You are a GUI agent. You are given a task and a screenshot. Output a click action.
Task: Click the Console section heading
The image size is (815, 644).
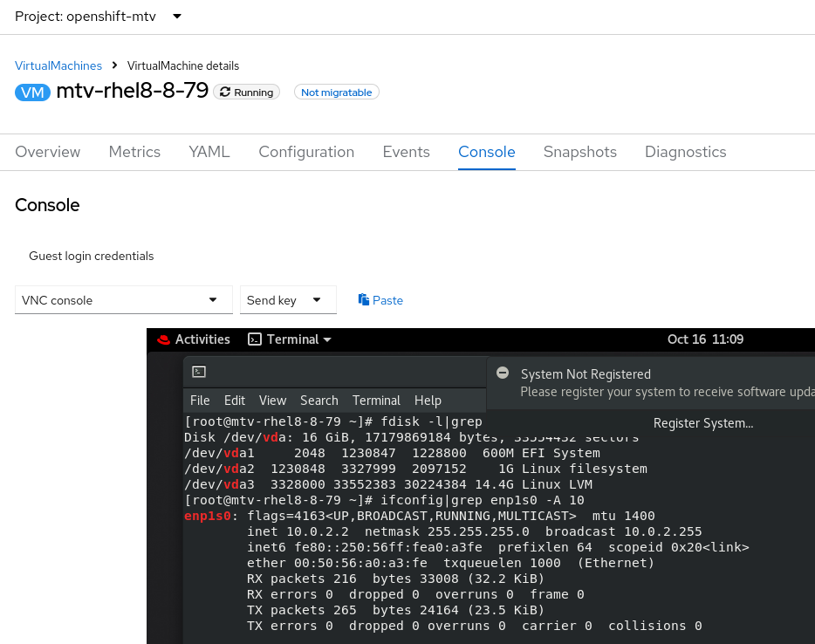tap(47, 205)
